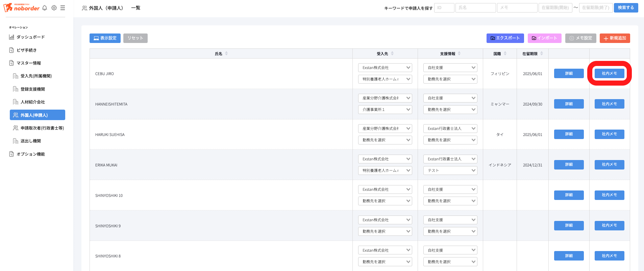Toggle the hamburger menu icon

click(x=63, y=8)
